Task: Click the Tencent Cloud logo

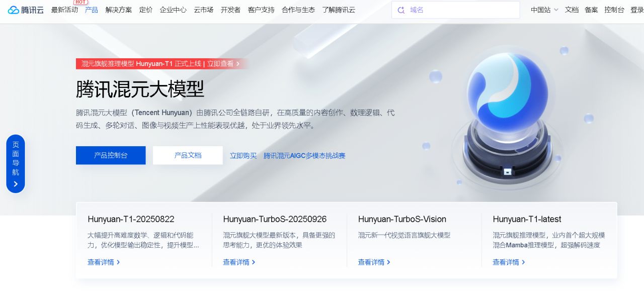Action: (26, 10)
